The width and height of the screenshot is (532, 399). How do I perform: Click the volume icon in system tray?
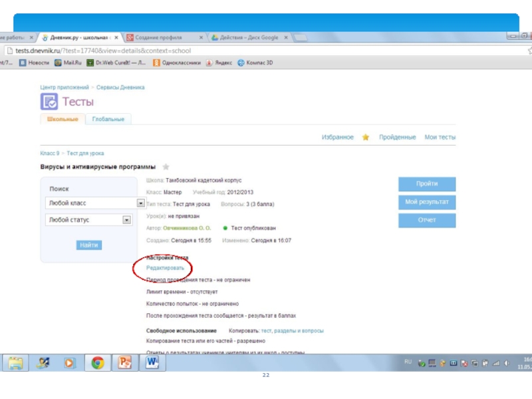(507, 363)
